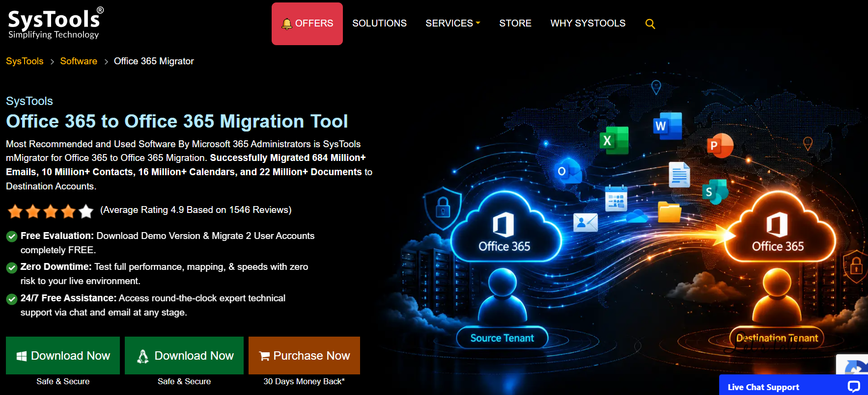Follow the Software breadcrumb link
This screenshot has width=868, height=395.
(79, 61)
